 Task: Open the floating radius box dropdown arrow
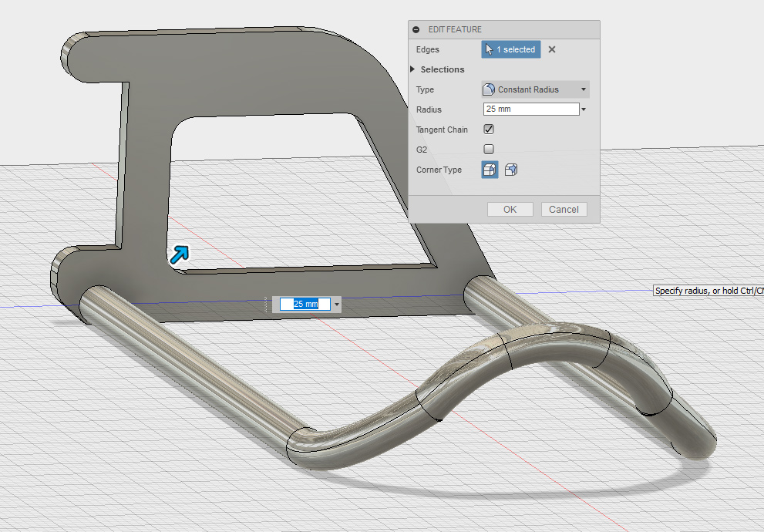click(x=337, y=305)
